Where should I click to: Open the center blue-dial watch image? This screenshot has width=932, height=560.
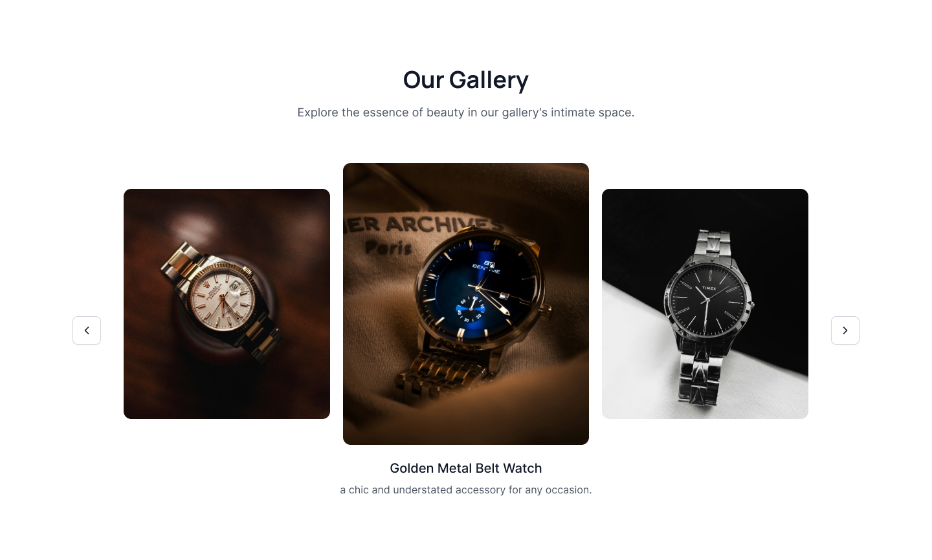tap(466, 304)
